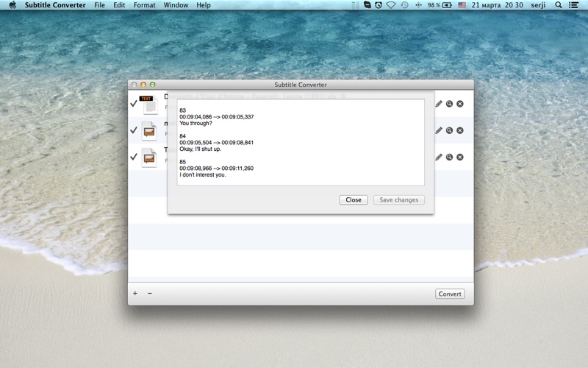
Task: Uncheck the third file's checkmark
Action: pos(134,157)
